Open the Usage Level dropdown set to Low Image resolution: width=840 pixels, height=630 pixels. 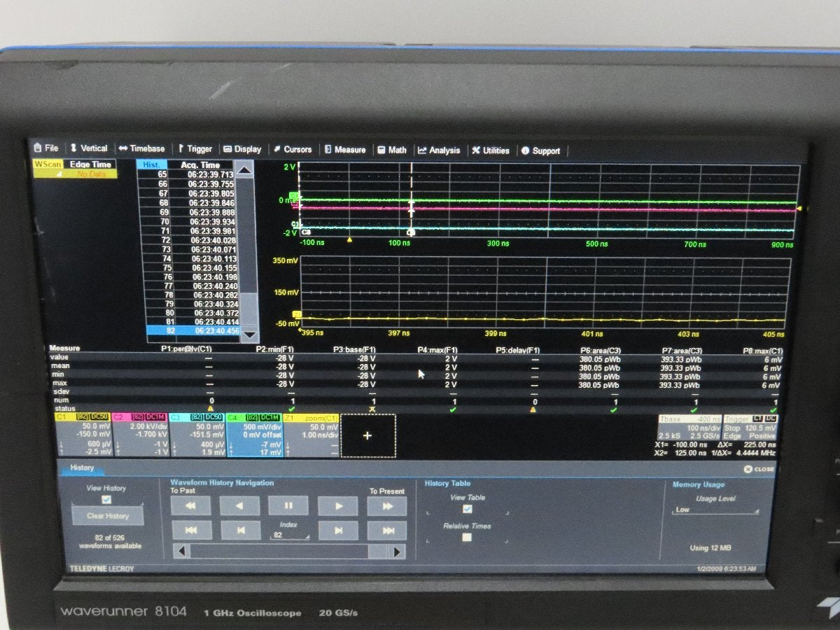tap(717, 510)
